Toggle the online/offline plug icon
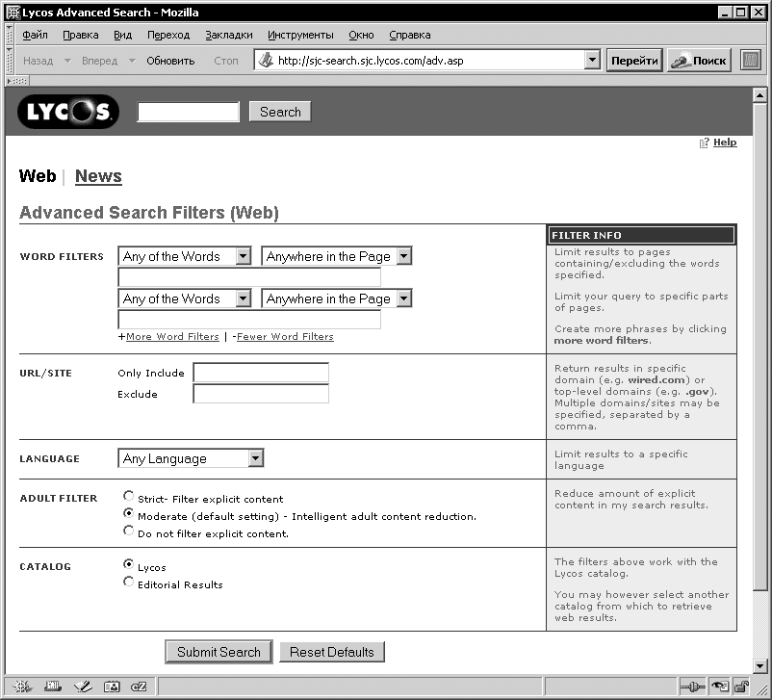 click(x=692, y=687)
